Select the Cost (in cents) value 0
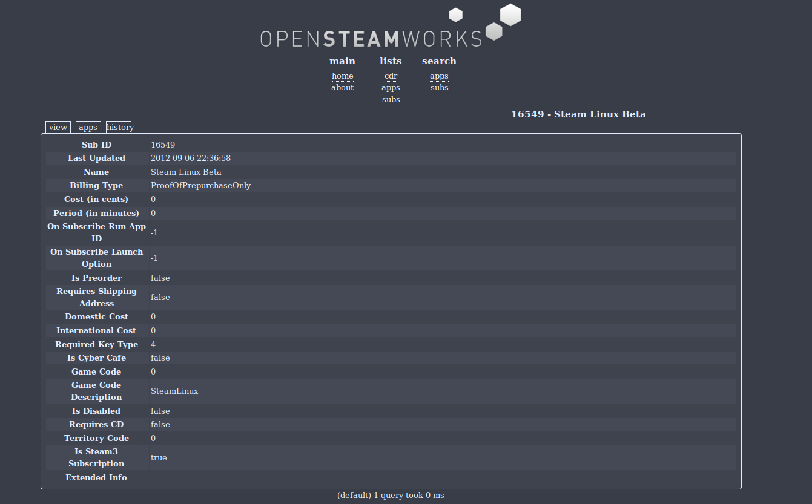The image size is (812, 504). tap(153, 200)
